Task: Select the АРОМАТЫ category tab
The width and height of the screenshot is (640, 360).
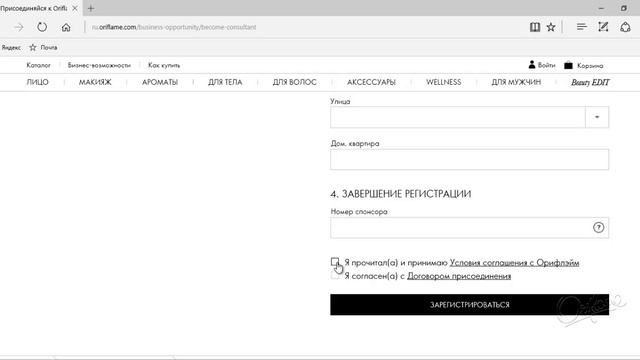Action: (160, 82)
